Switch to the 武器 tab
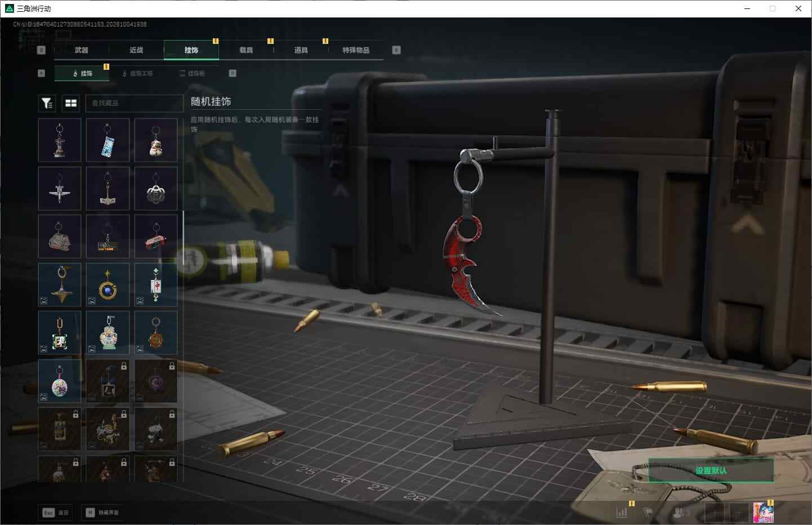 pyautogui.click(x=82, y=50)
